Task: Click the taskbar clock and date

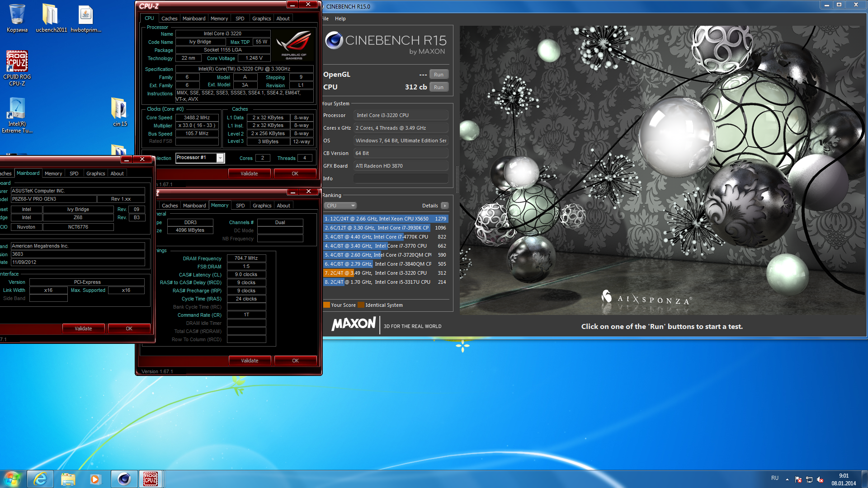Action: pos(844,479)
